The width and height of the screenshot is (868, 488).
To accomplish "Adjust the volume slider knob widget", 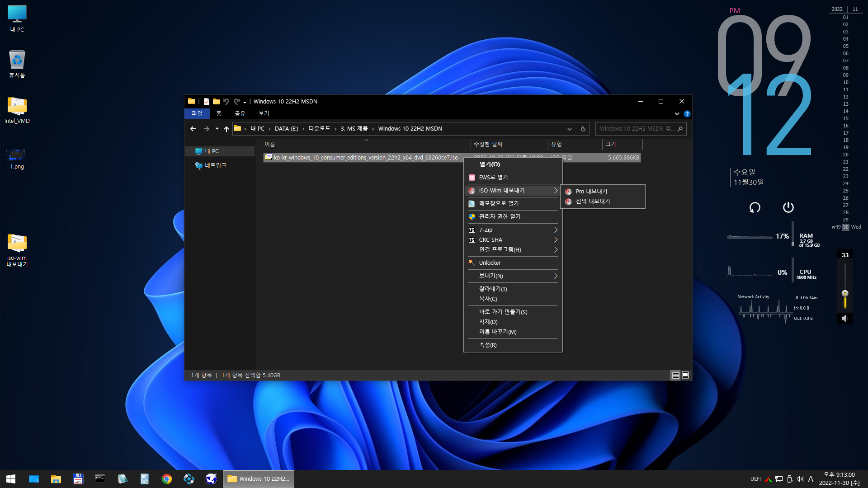I will [x=844, y=293].
